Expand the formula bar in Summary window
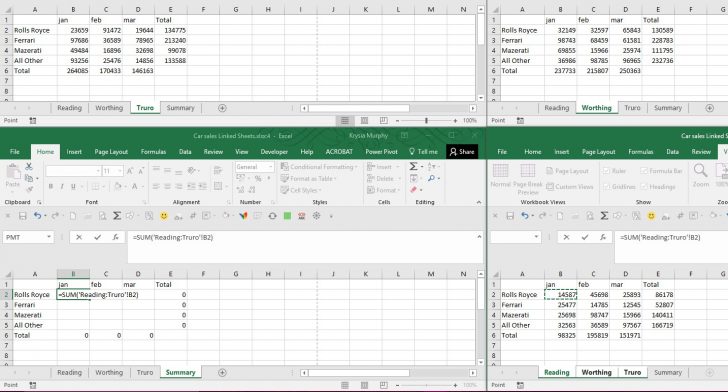728x392 pixels. (479, 237)
